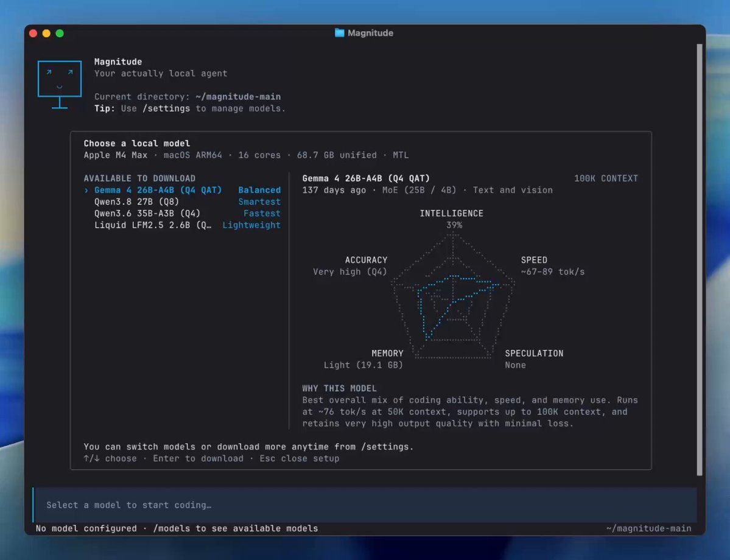730x560 pixels.
Task: Focus the 'Select a model to start coding' input
Action: 365,505
